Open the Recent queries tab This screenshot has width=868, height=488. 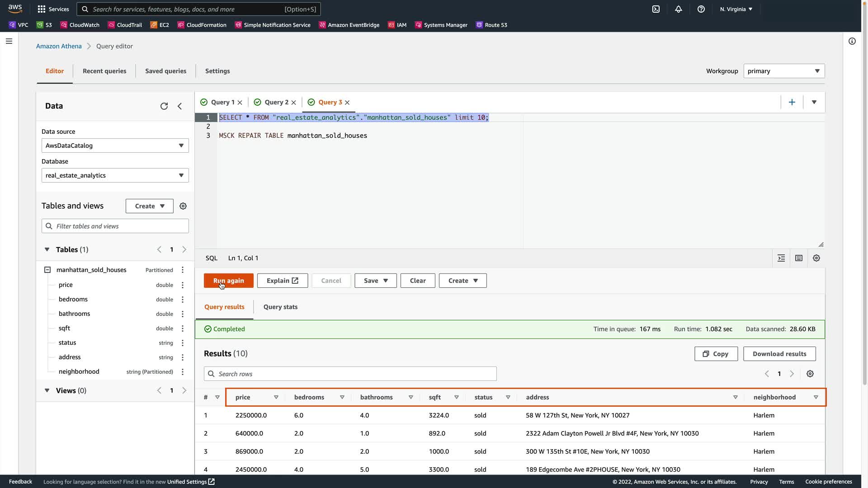coord(104,71)
